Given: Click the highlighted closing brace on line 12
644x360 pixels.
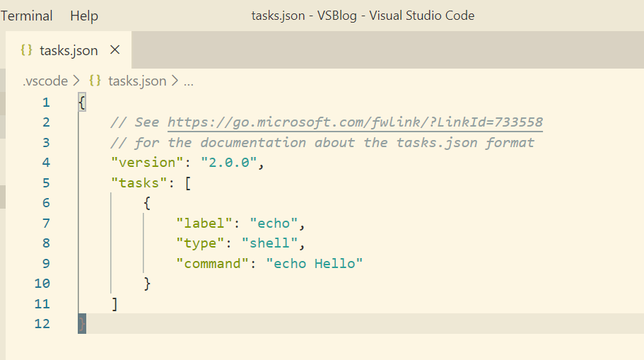Looking at the screenshot, I should 82,324.
